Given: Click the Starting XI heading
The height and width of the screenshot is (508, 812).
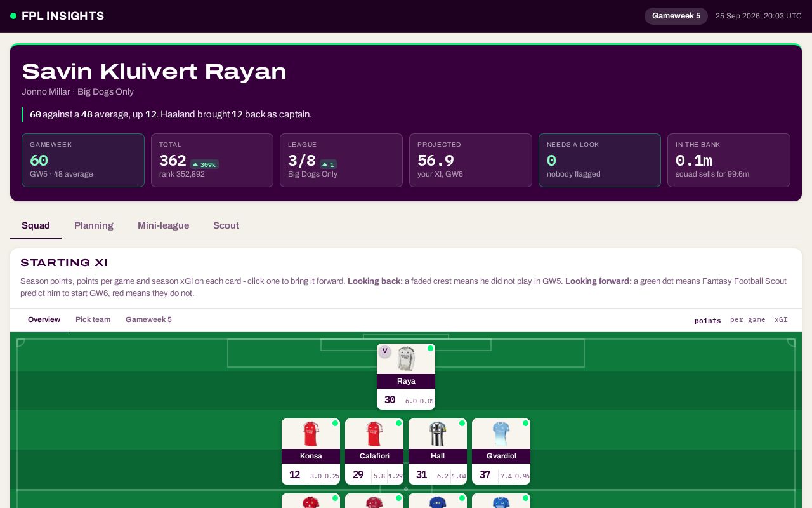Looking at the screenshot, I should 64,263.
